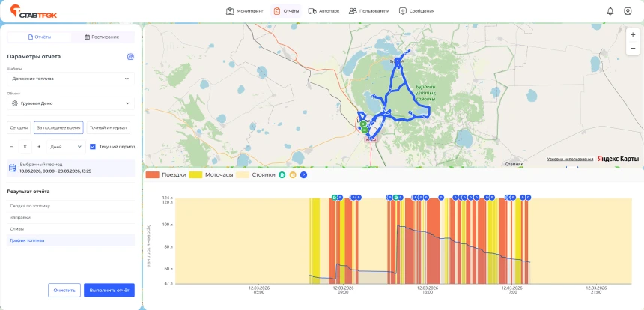Toggle Стоянки color swatch in legend
This screenshot has height=310, width=644.
pos(243,174)
